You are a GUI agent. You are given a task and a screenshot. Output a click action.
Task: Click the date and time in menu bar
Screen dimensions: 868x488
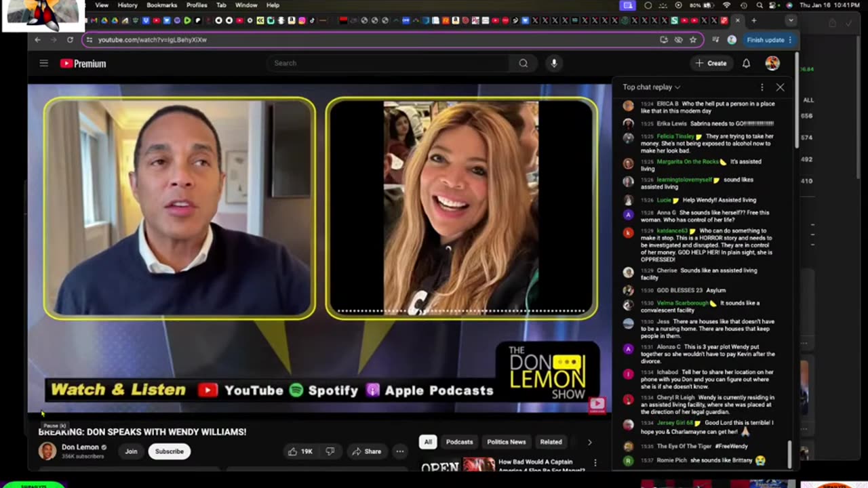[831, 5]
